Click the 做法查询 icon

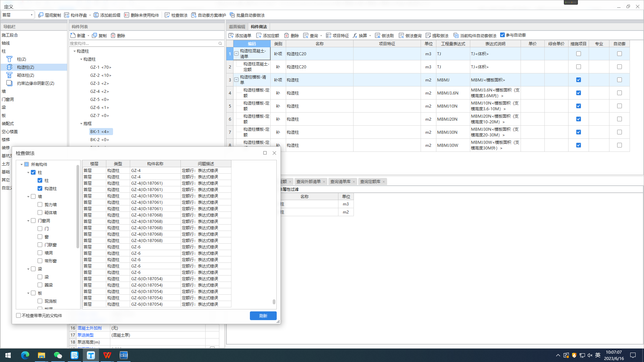401,36
